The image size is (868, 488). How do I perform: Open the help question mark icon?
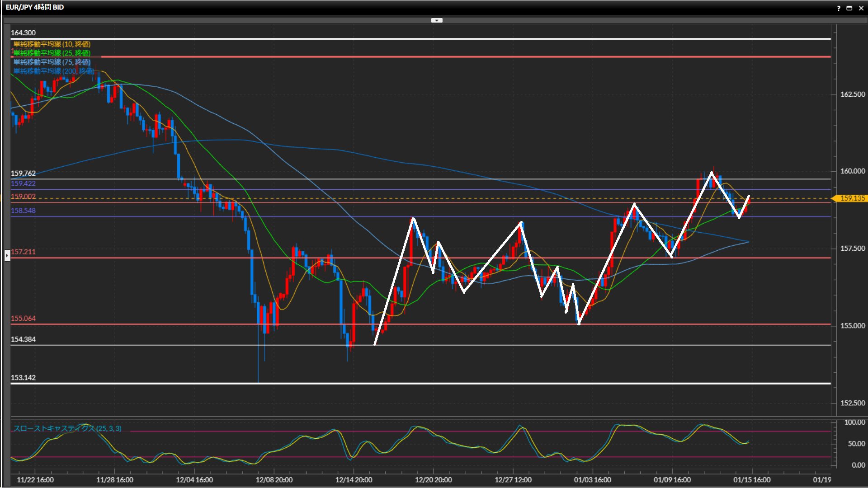click(839, 8)
